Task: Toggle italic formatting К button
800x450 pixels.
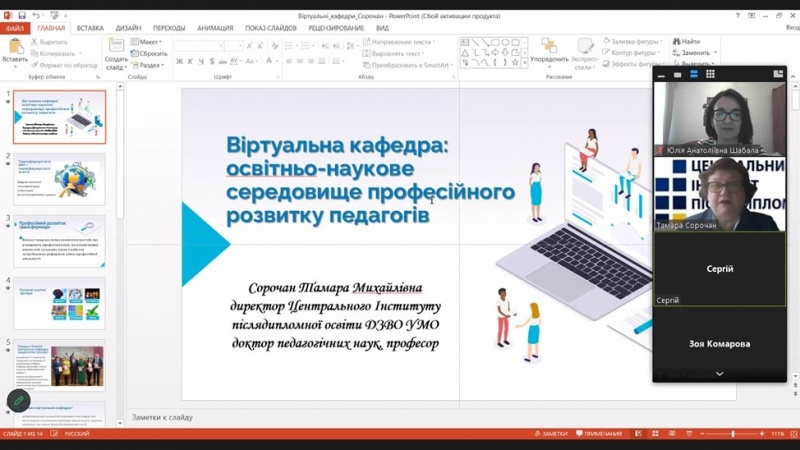Action: click(191, 62)
